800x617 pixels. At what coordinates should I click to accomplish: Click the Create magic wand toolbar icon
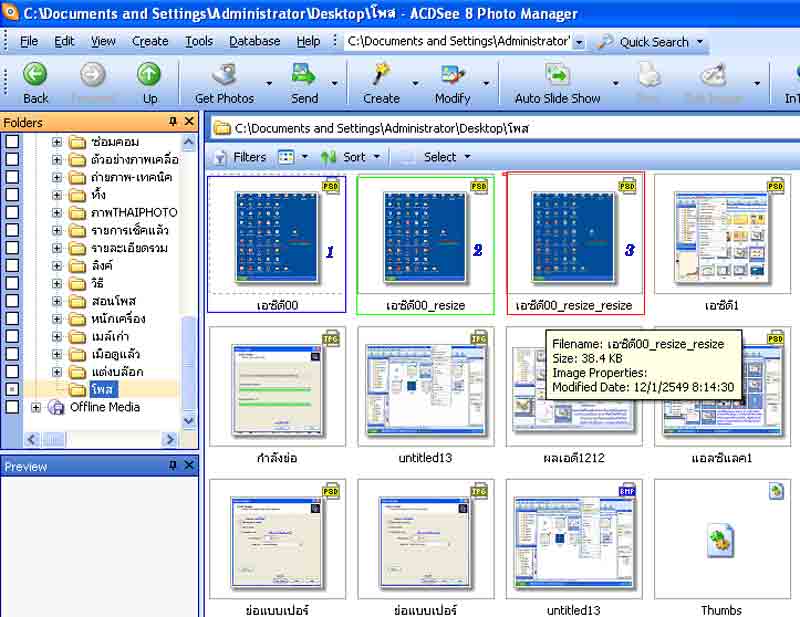(x=381, y=75)
